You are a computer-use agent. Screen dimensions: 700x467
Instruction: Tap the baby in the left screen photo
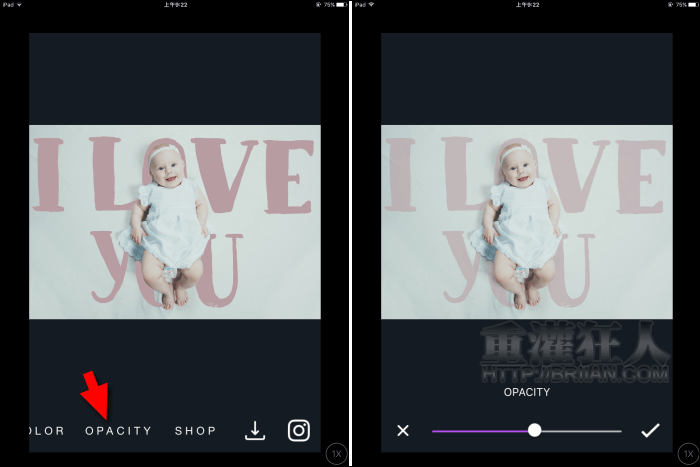(168, 210)
